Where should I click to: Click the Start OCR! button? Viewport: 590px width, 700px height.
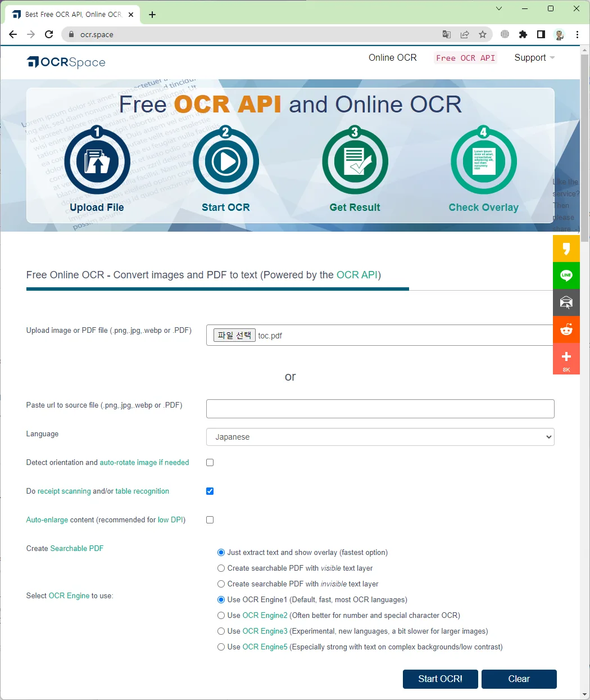pyautogui.click(x=441, y=679)
